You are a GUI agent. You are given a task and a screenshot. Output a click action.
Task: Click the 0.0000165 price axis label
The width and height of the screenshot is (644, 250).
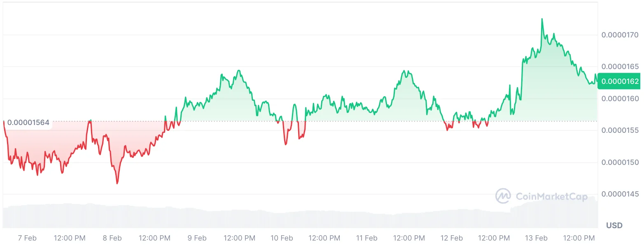[620, 67]
